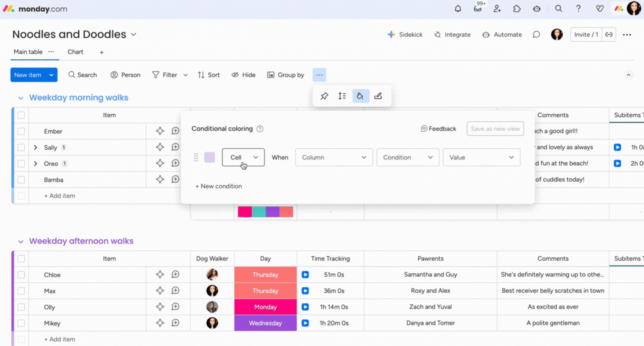This screenshot has height=346, width=644.
Task: Click the New item button
Action: 28,75
